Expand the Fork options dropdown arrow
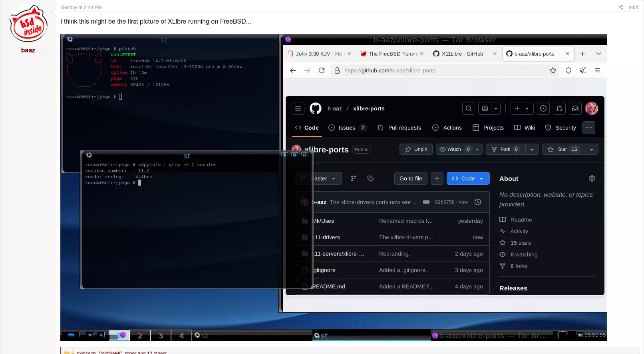Screen dimensions: 644x354 pos(532,149)
